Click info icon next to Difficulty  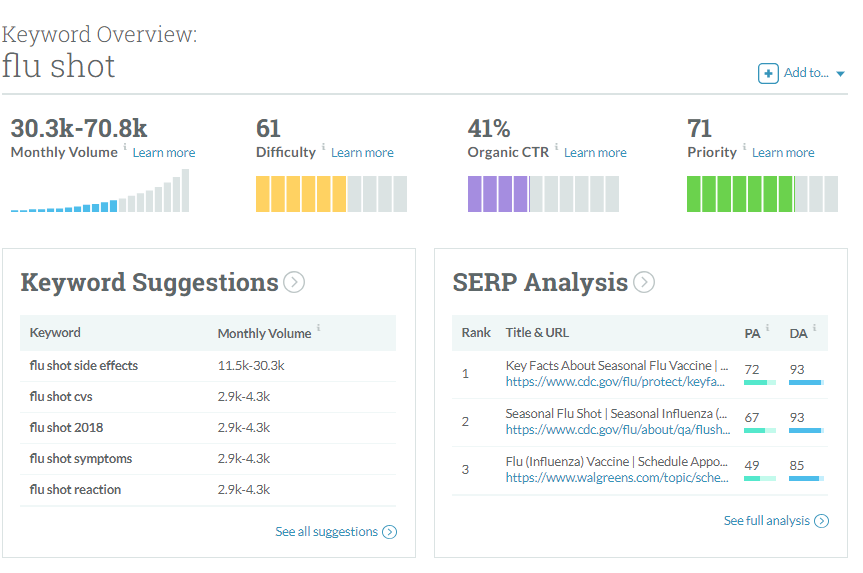point(323,148)
